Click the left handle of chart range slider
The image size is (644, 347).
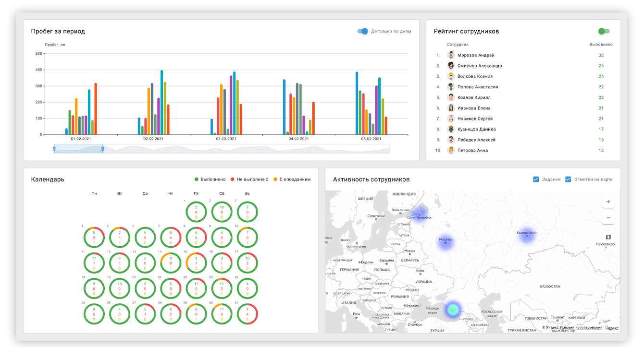54,149
